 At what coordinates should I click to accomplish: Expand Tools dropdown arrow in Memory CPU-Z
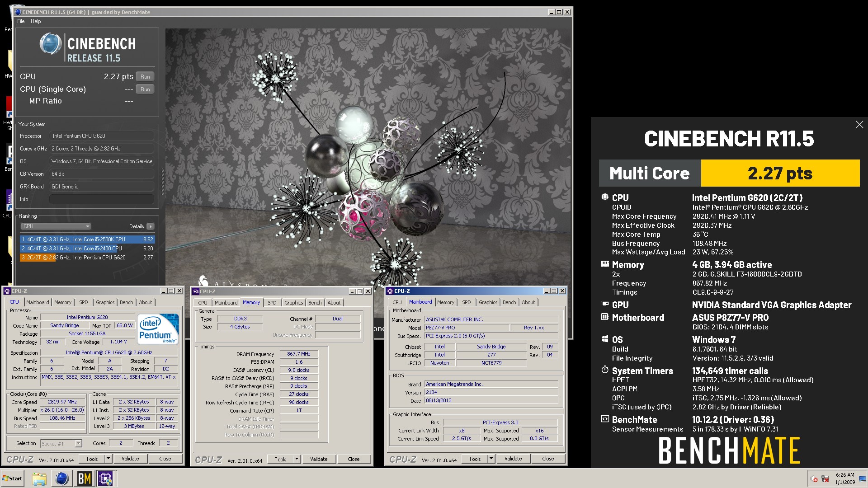[297, 459]
